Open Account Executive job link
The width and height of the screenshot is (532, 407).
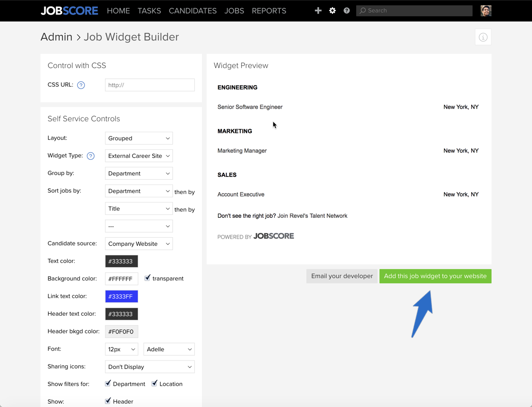tap(241, 194)
